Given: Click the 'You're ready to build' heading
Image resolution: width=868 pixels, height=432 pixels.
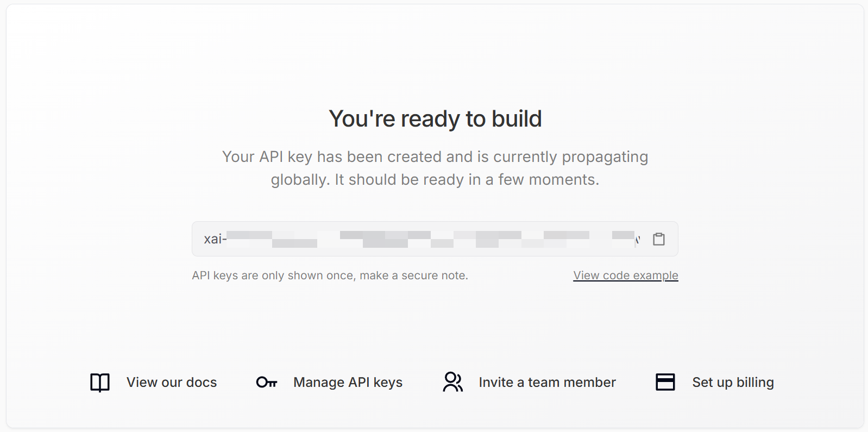Looking at the screenshot, I should pyautogui.click(x=435, y=119).
